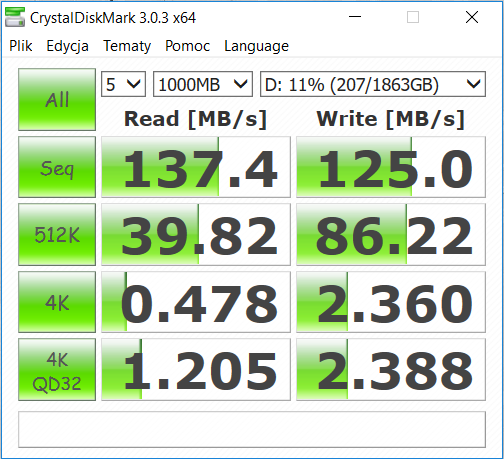The height and width of the screenshot is (459, 504).
Task: Click the Read [MB/s] column header
Action: coord(195,119)
